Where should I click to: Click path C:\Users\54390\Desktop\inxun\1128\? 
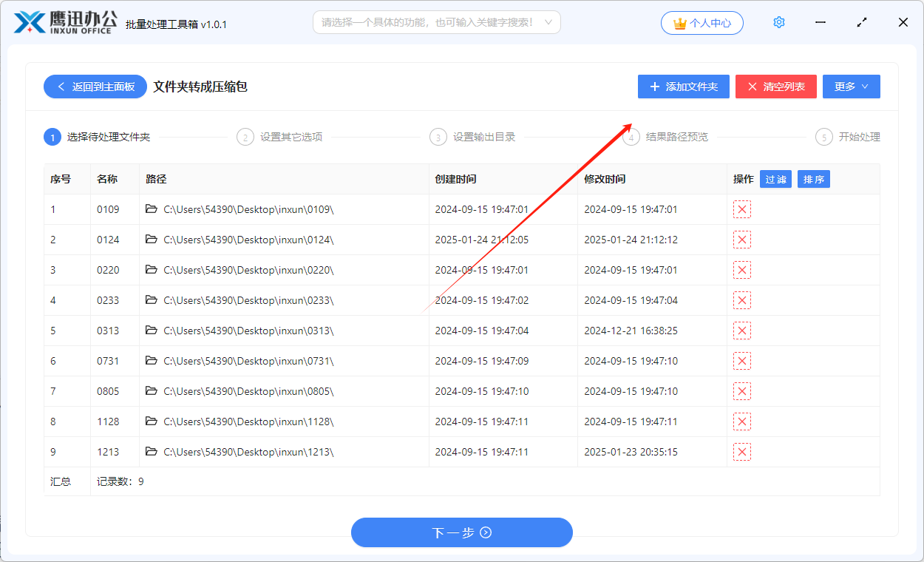[x=248, y=421]
